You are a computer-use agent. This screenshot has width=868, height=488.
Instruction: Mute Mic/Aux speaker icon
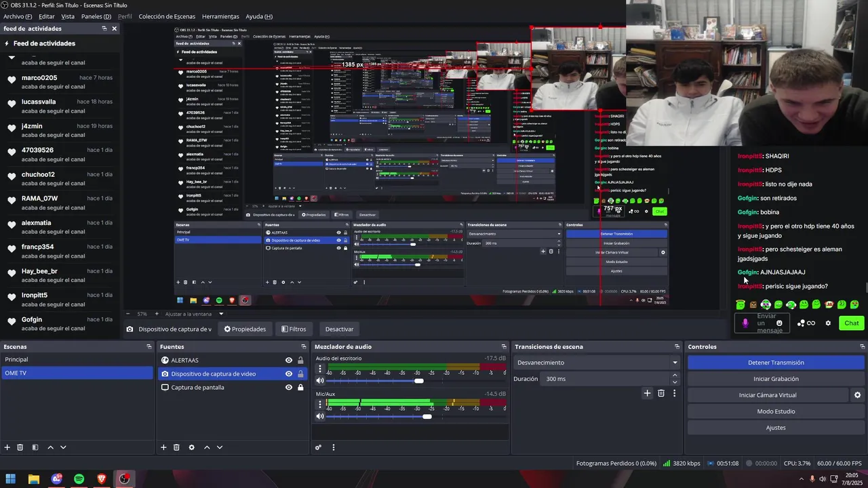(x=320, y=416)
